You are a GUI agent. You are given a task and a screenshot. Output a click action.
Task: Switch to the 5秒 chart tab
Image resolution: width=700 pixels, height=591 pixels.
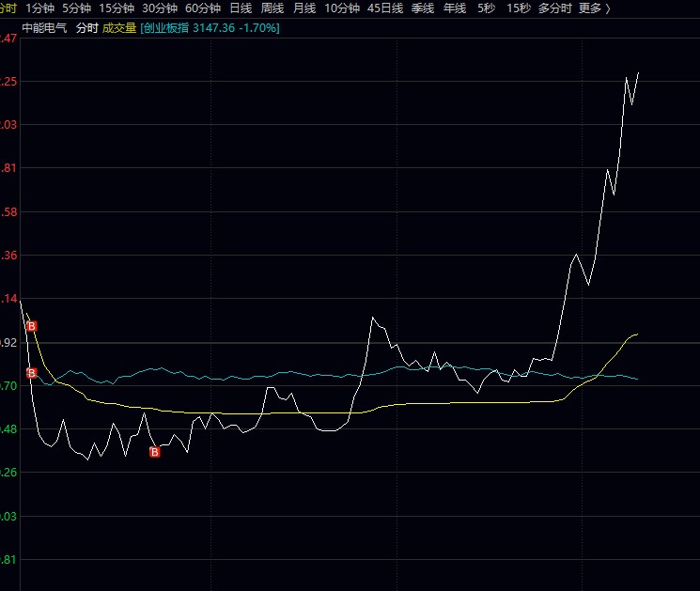click(486, 8)
